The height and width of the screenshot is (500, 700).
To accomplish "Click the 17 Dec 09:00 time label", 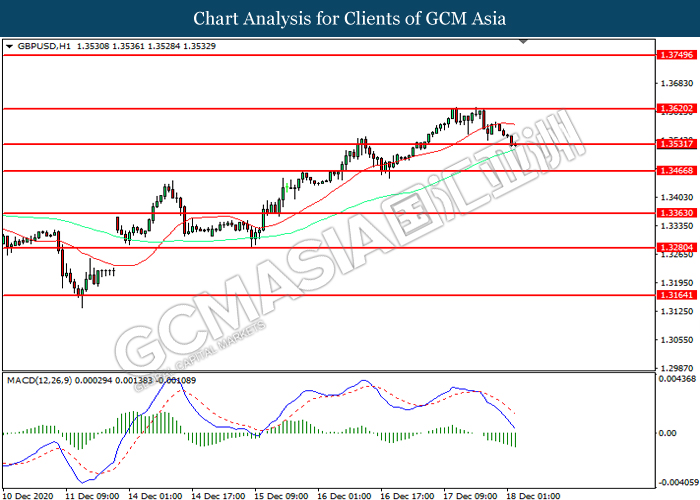I will [x=470, y=496].
